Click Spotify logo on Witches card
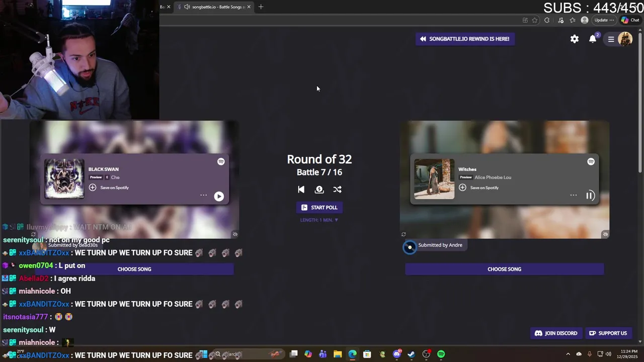 coord(591,161)
